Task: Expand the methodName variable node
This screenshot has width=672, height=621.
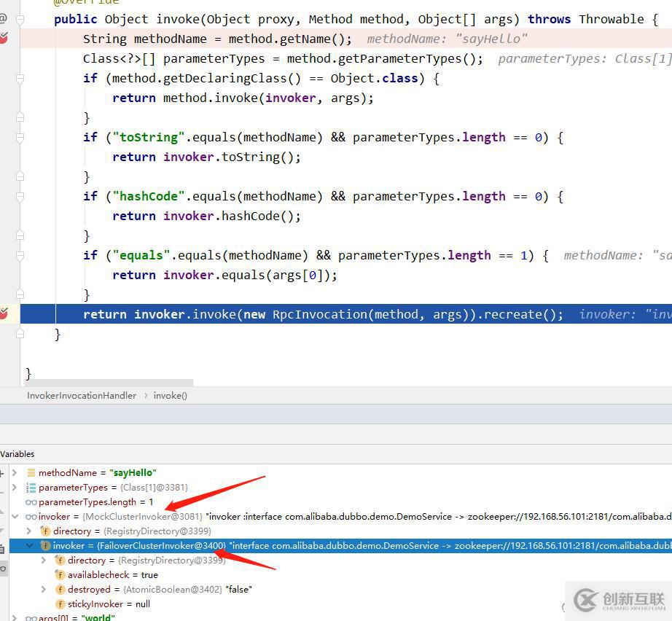Action: pyautogui.click(x=15, y=472)
